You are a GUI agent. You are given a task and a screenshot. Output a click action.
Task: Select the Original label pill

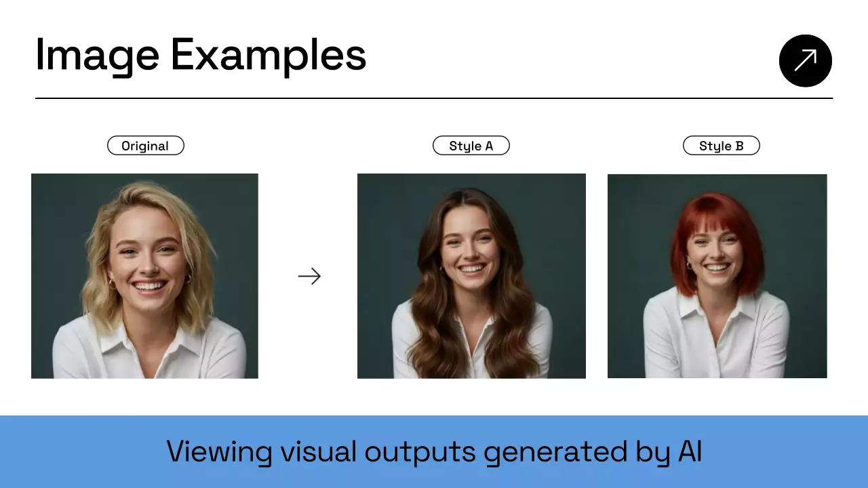145,146
